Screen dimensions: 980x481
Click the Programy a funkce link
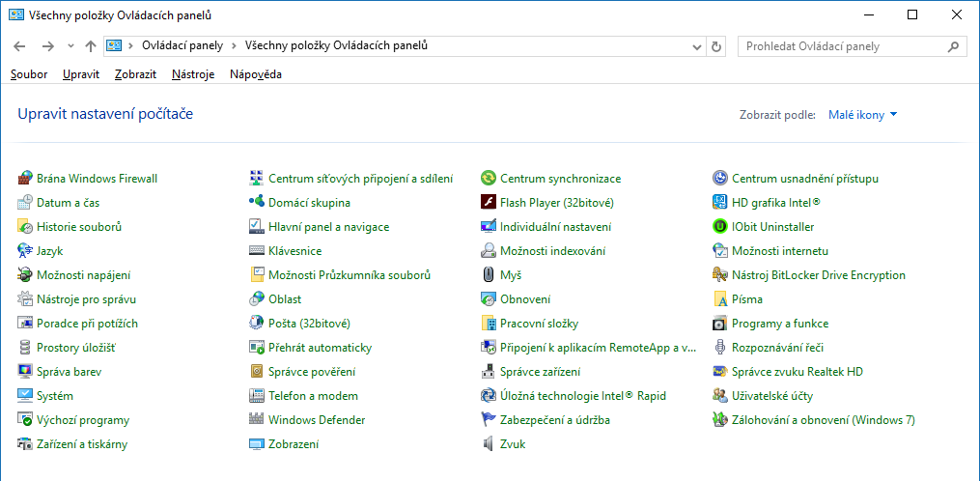pyautogui.click(x=779, y=324)
